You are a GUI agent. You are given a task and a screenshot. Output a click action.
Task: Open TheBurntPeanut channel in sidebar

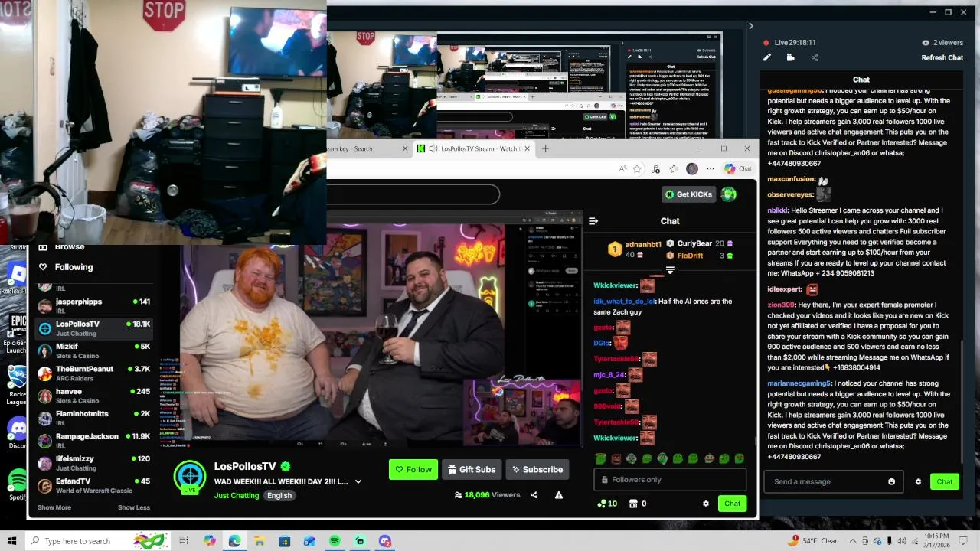click(x=93, y=373)
